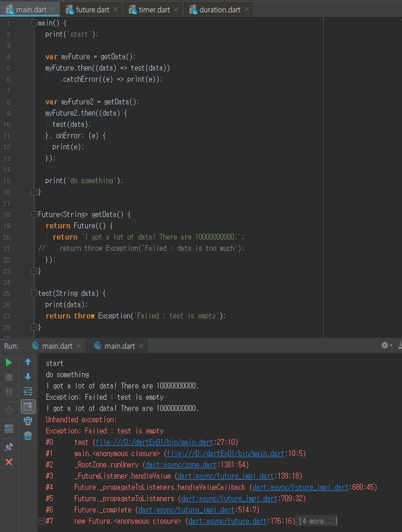Open main.dart link in stack frame #1
This screenshot has width=402, height=532.
click(x=225, y=453)
